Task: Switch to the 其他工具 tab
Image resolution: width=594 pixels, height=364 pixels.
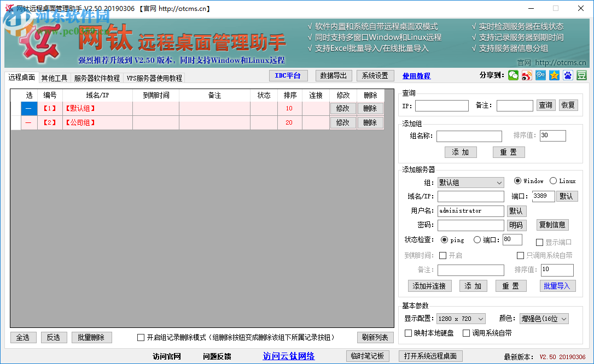Action: coord(54,78)
